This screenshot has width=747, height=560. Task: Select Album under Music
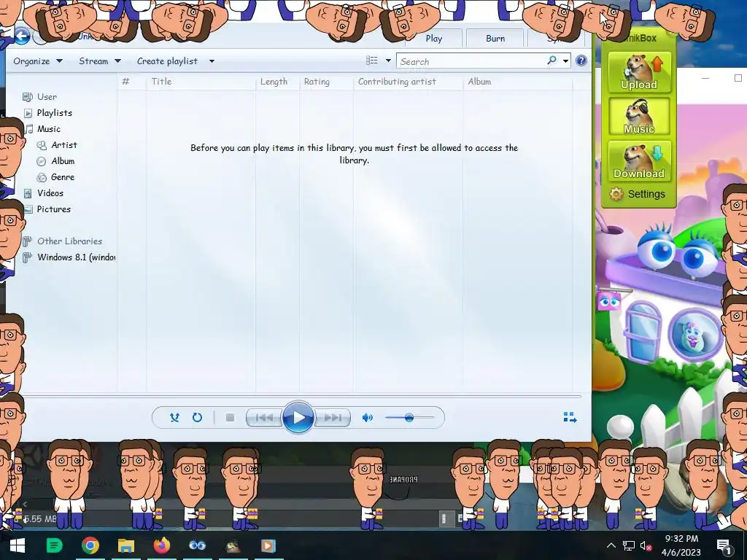coord(63,161)
